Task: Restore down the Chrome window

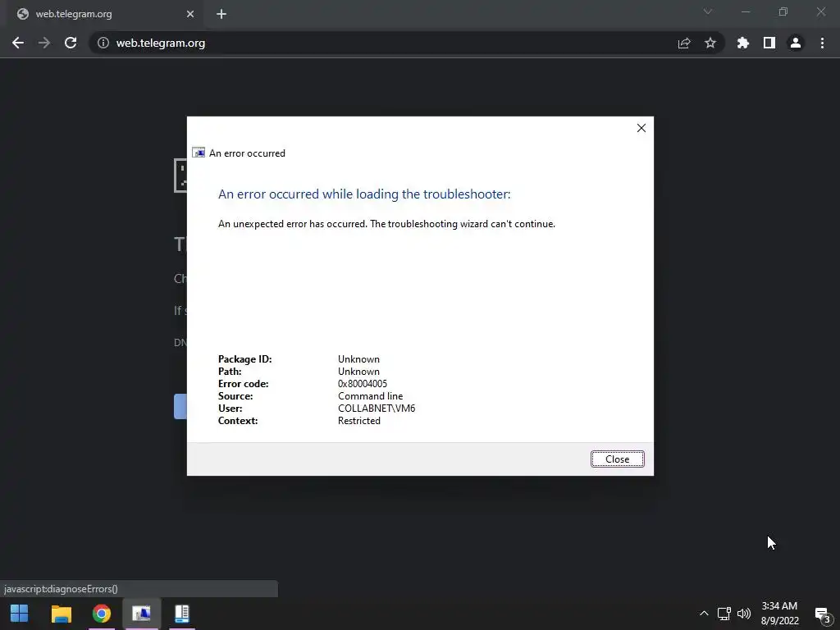Action: (x=783, y=11)
